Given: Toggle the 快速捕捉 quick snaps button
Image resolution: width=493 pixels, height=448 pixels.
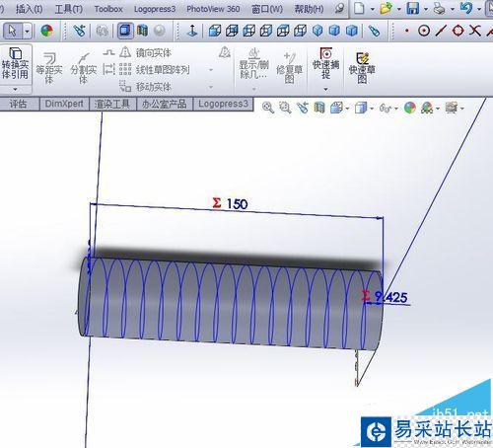Looking at the screenshot, I should pos(325,63).
